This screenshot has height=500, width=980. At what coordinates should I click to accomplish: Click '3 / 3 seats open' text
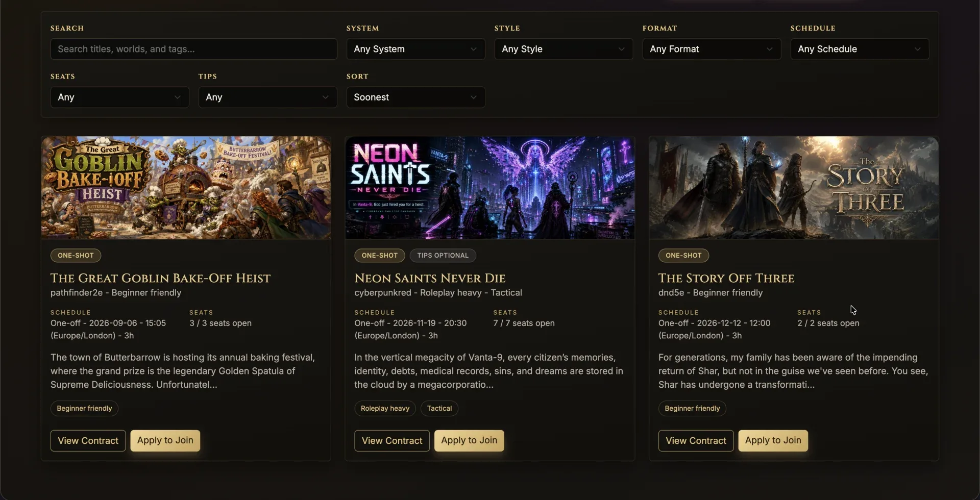tap(220, 323)
